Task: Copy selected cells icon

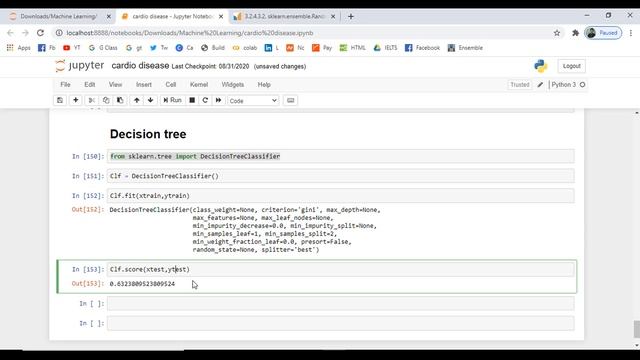Action: (106, 100)
